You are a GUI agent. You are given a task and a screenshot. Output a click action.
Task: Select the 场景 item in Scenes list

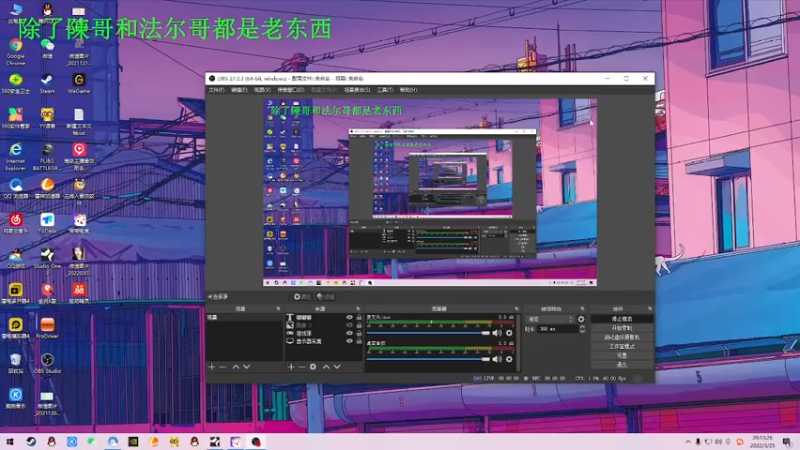(244, 317)
